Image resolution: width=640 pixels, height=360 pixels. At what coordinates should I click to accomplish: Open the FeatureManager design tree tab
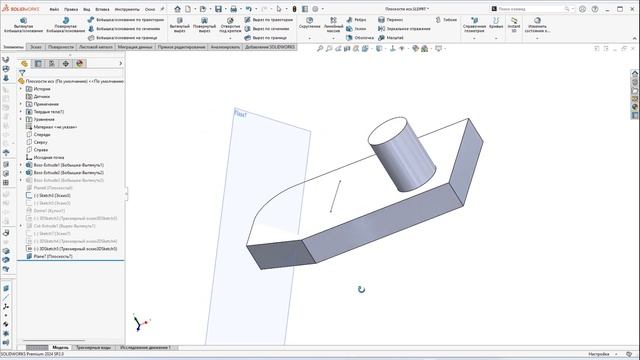click(24, 63)
